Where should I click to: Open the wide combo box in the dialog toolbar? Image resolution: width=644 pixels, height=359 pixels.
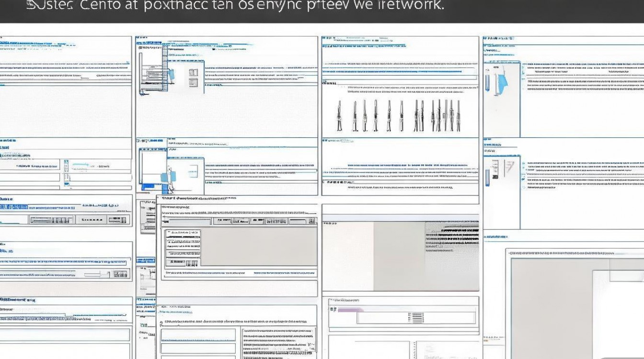click(x=187, y=221)
